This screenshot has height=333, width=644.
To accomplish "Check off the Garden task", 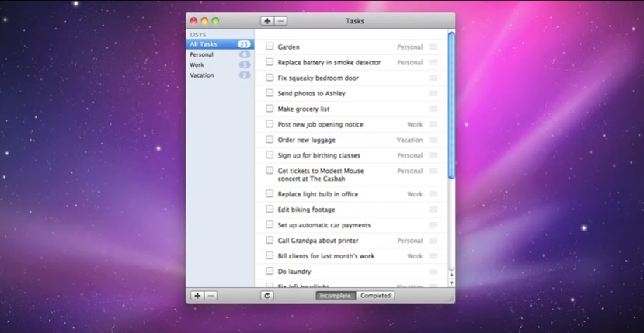I will coord(270,47).
